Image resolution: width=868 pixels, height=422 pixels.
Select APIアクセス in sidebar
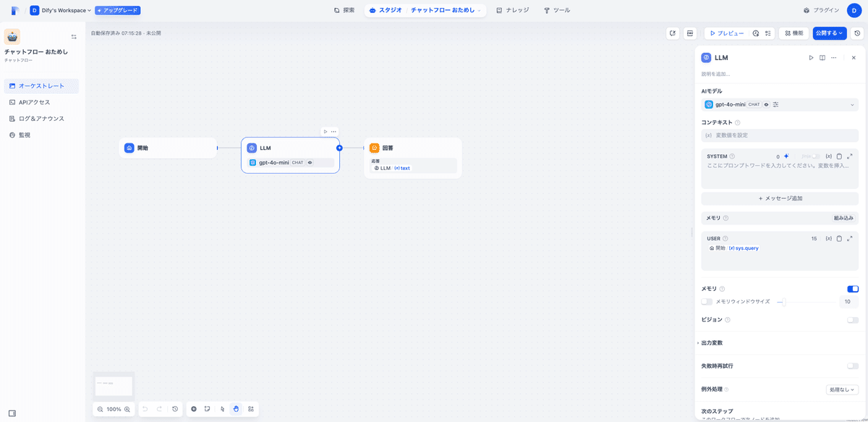pos(41,102)
